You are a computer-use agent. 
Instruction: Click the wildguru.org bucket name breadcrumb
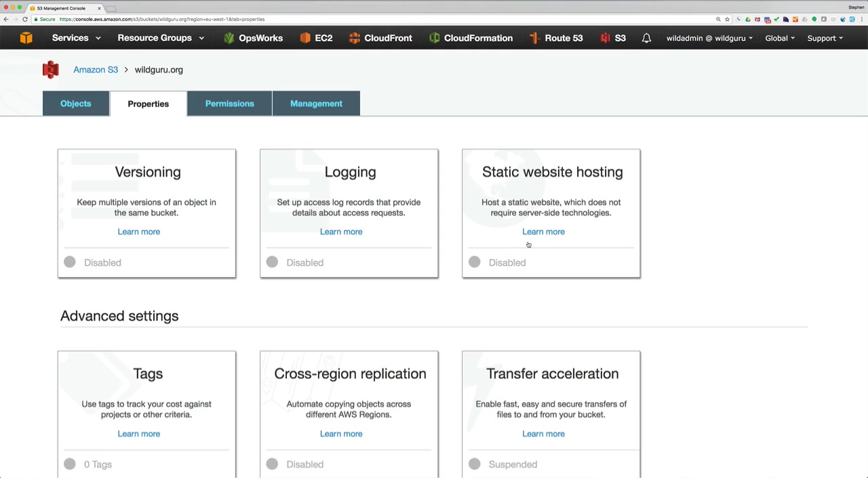(159, 70)
